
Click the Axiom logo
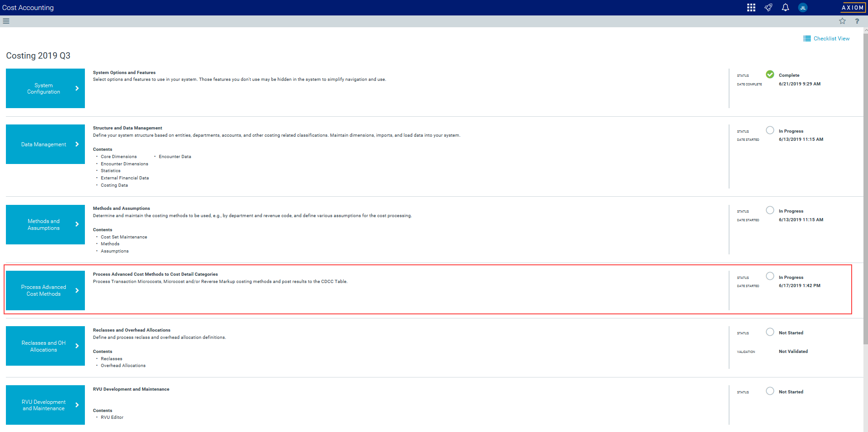(853, 8)
